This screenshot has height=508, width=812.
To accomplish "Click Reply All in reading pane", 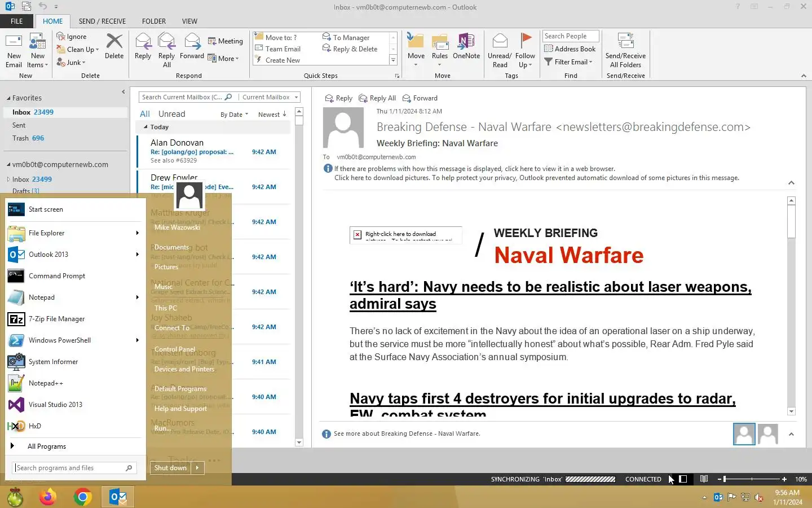I will [378, 98].
